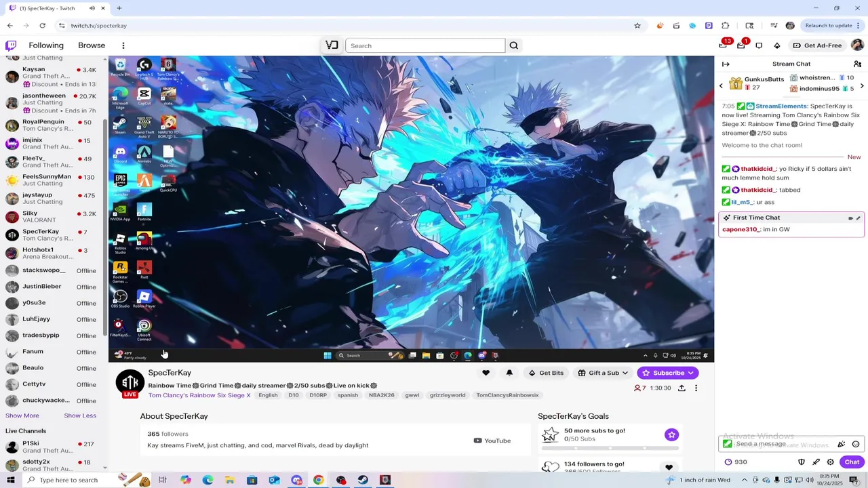
Task: Click thatkidcid_ username on tabbed message
Action: click(757, 190)
